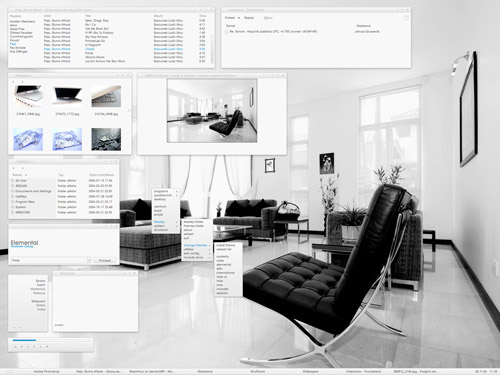Open the dark keyboard wallpaper thumbnail
This screenshot has width=500, height=375.
pyautogui.click(x=106, y=139)
